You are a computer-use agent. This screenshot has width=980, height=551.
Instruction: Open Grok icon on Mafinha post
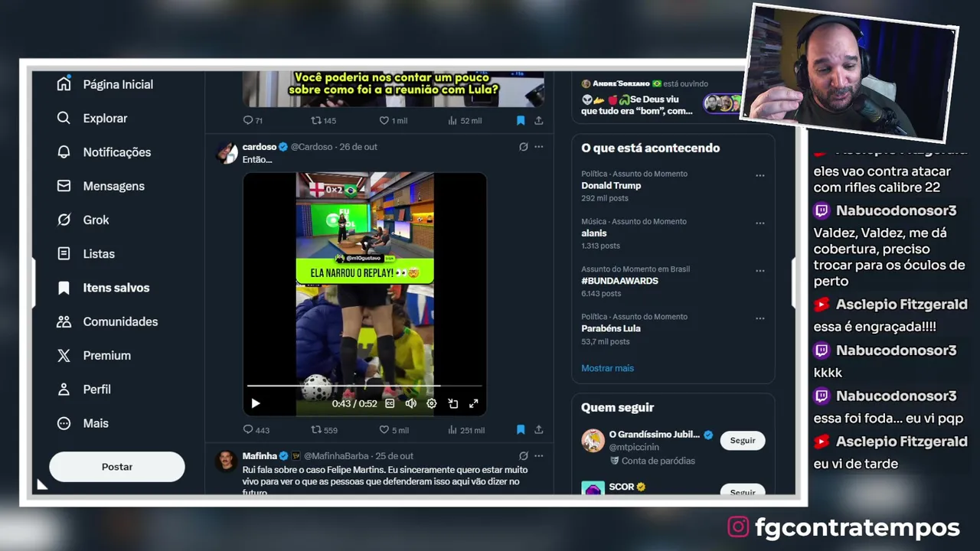pos(524,456)
